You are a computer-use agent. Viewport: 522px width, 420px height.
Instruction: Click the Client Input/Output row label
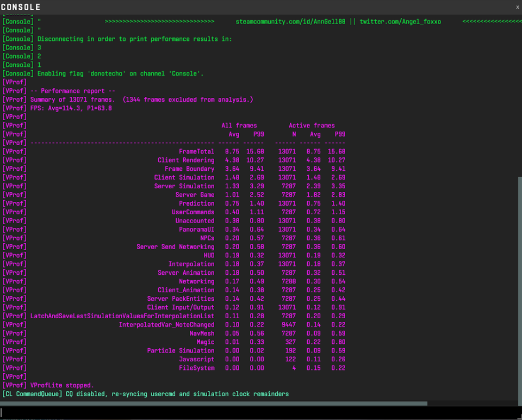pos(181,307)
